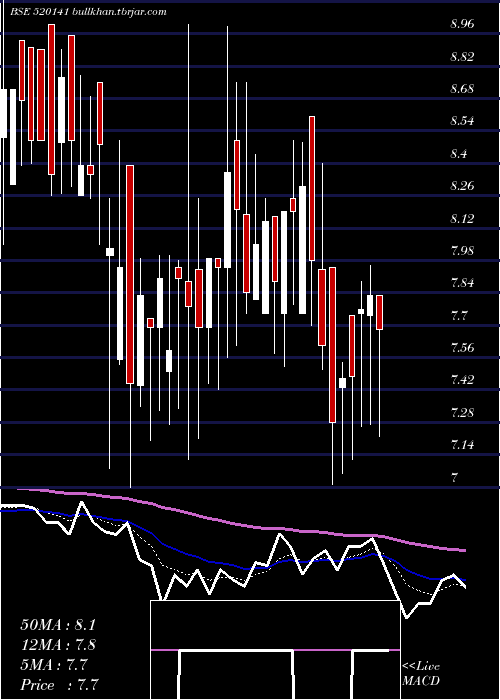Click the 12MA : 7.8 readout

[58, 645]
